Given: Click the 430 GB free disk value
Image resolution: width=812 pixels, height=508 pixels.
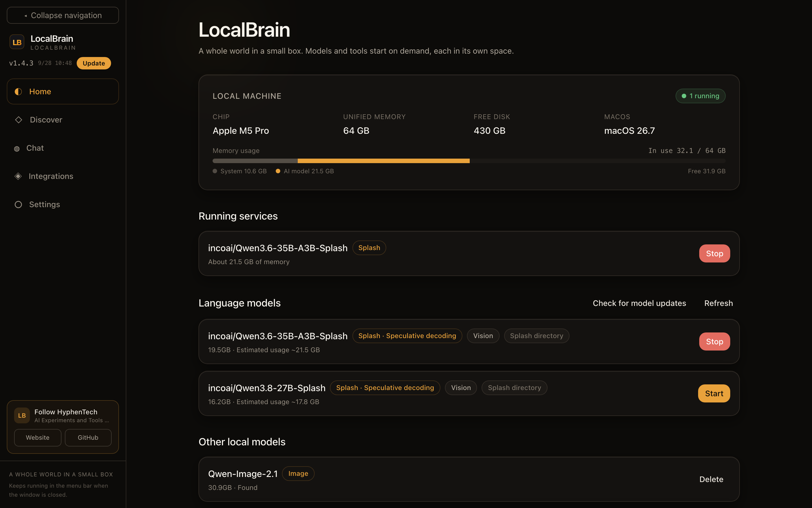Looking at the screenshot, I should click(489, 131).
